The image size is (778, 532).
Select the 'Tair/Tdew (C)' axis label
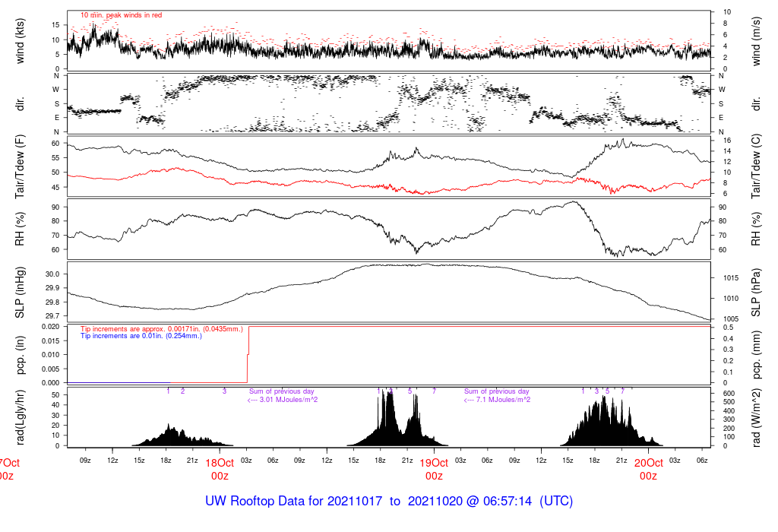point(756,166)
